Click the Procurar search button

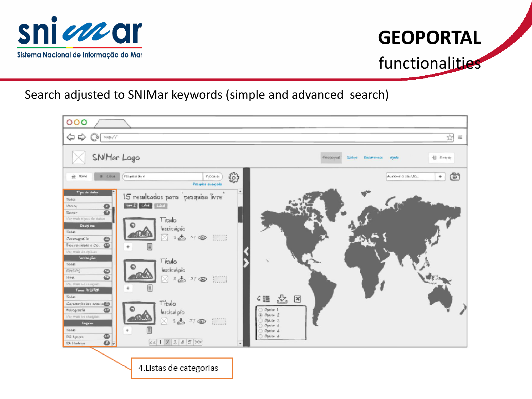(213, 176)
